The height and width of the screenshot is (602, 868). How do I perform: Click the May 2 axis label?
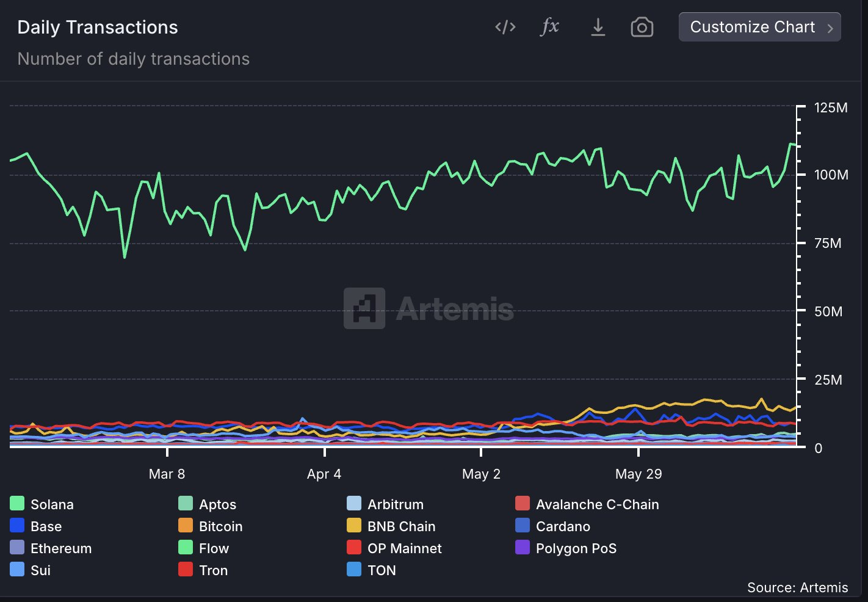tap(481, 474)
